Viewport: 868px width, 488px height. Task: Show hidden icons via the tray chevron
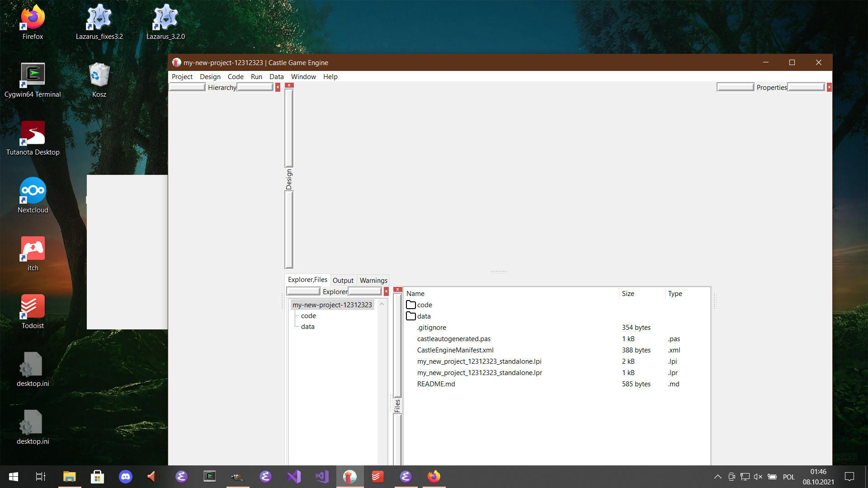pyautogui.click(x=718, y=476)
